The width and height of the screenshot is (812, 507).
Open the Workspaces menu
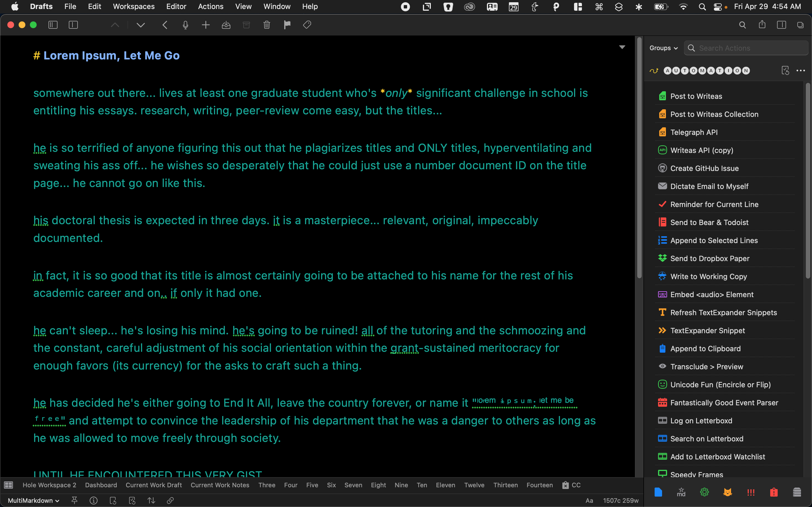pos(133,6)
